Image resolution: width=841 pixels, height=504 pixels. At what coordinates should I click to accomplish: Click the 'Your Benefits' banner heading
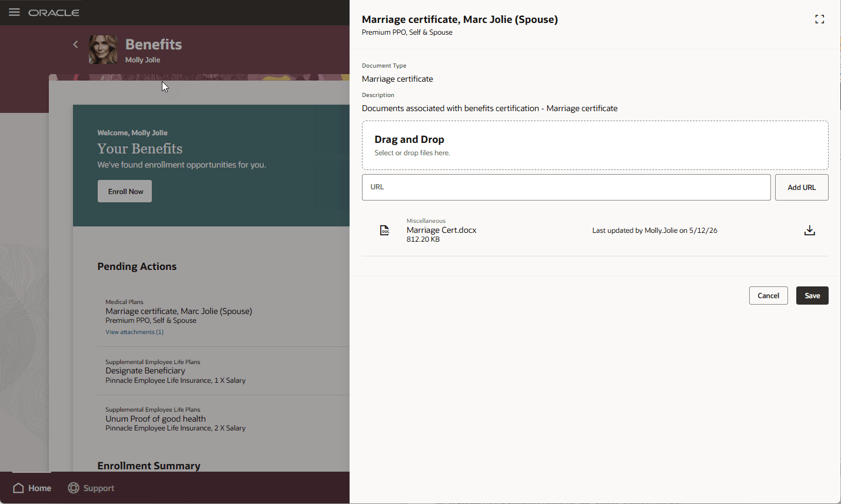140,149
